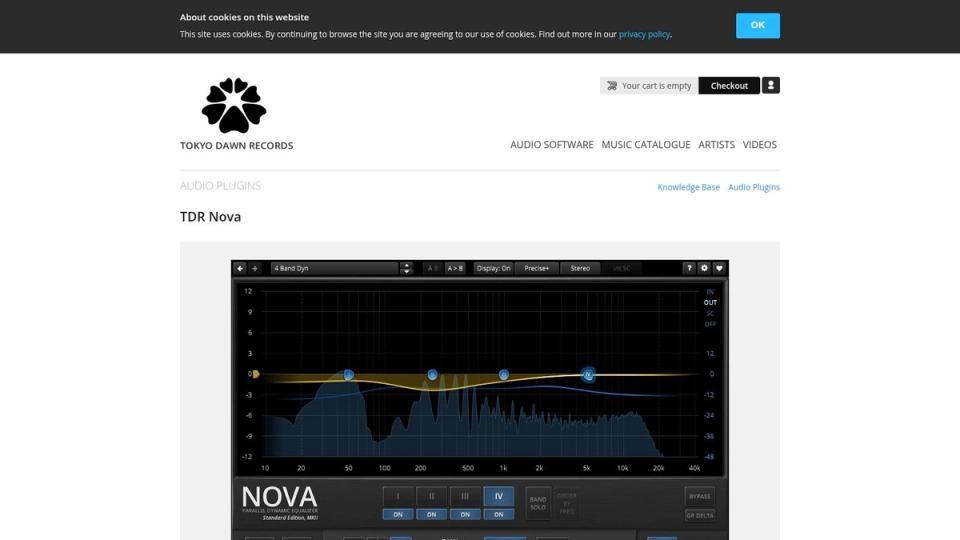960x540 pixels.
Task: Click band III node near 1k
Action: click(x=503, y=375)
